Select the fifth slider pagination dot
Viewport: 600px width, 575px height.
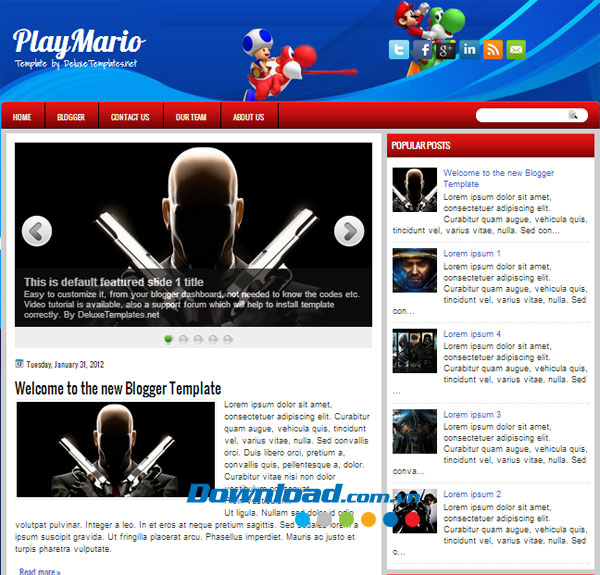pos(228,339)
